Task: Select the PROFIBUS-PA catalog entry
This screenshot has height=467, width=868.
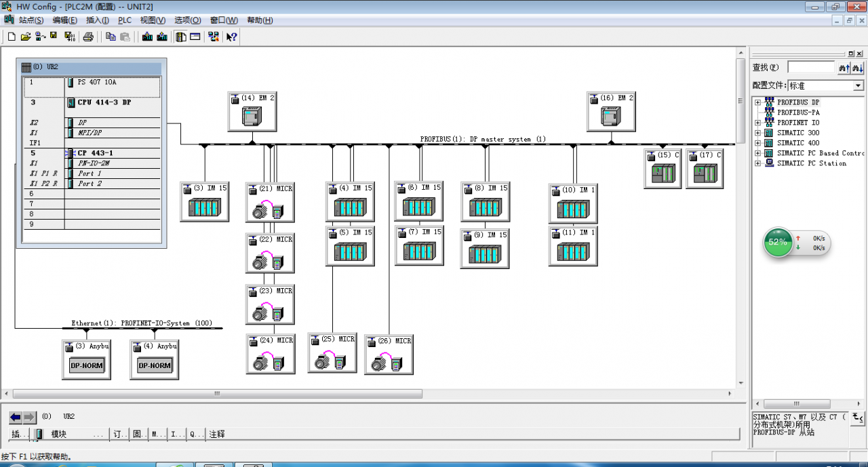Action: 798,113
